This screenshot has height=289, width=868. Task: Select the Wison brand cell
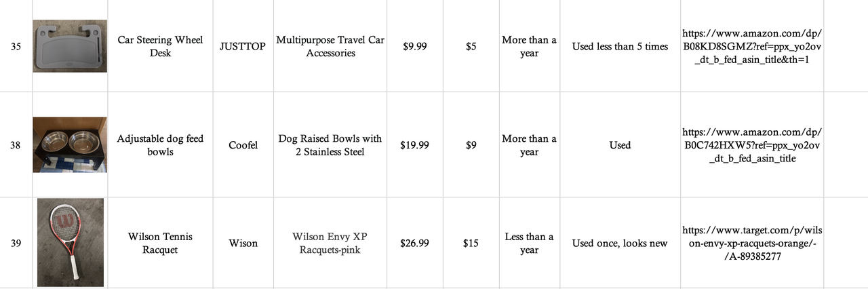point(243,244)
